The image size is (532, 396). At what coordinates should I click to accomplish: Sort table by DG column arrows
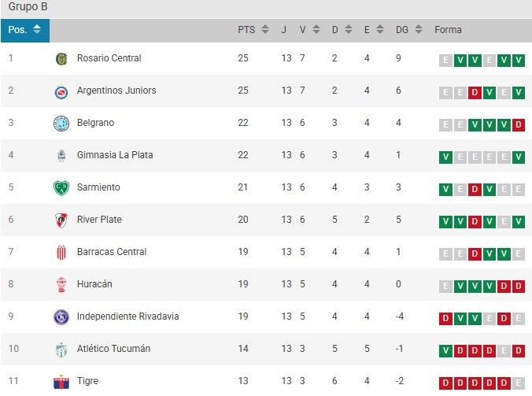pyautogui.click(x=419, y=29)
